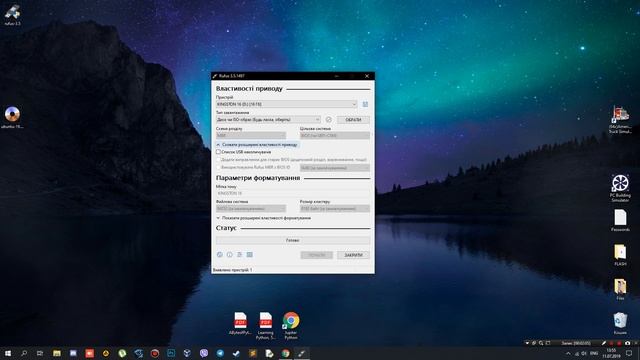The height and width of the screenshot is (360, 640).
Task: Select the Learning Python PDF on desktop
Action: 265,325
